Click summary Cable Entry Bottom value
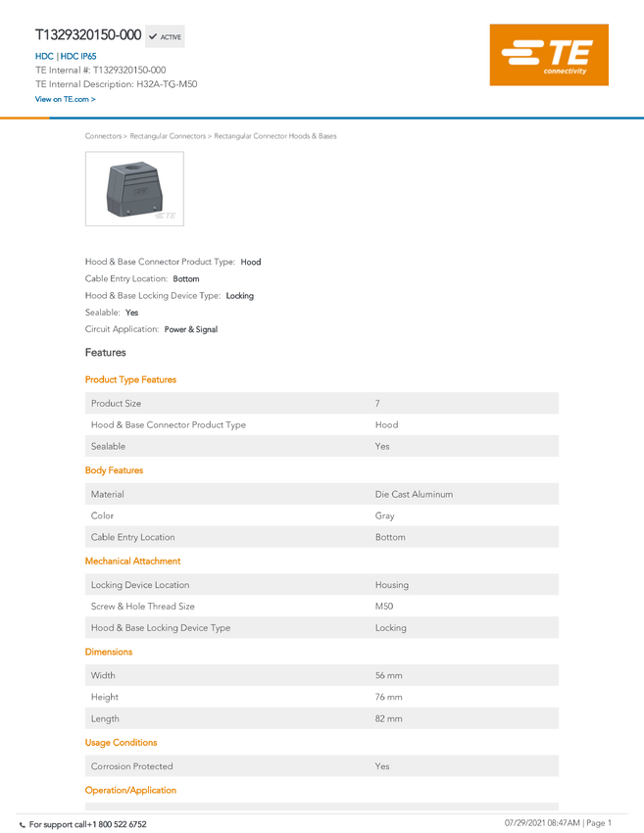Viewport: 644px width, 833px height. [186, 279]
